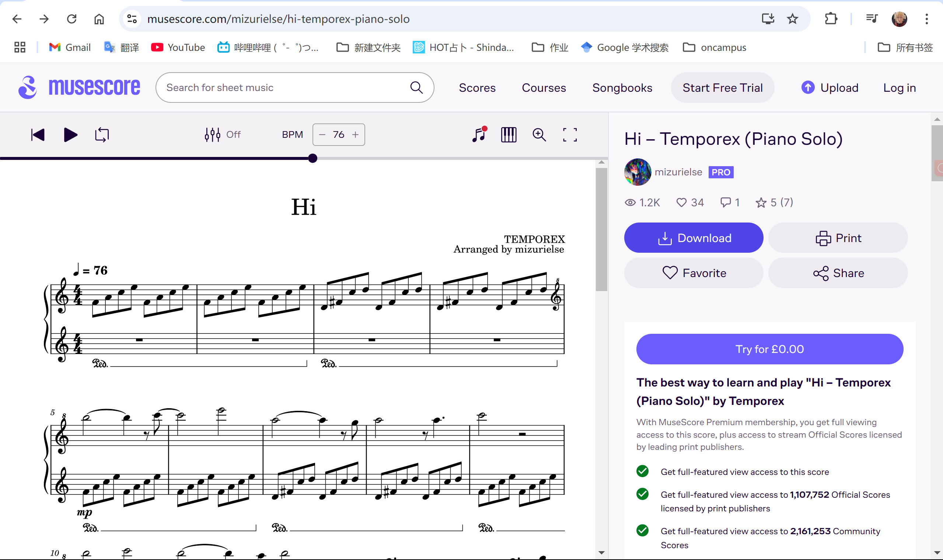Expand the oncampus bookmark folder

click(715, 47)
